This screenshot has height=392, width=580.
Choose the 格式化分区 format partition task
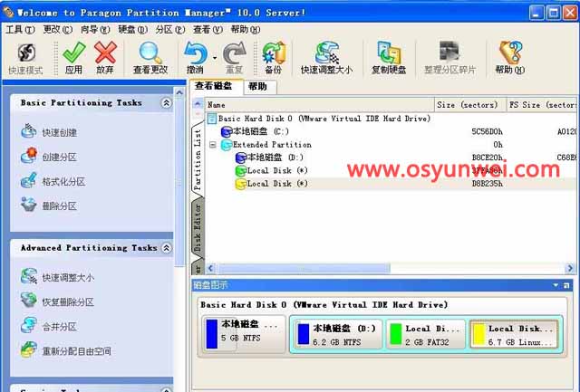(53, 181)
